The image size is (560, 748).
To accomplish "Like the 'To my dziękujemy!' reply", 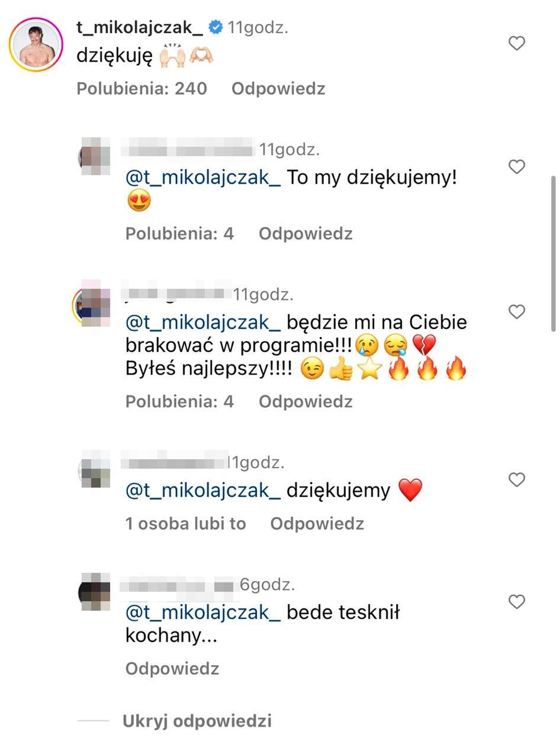I will pos(517,167).
